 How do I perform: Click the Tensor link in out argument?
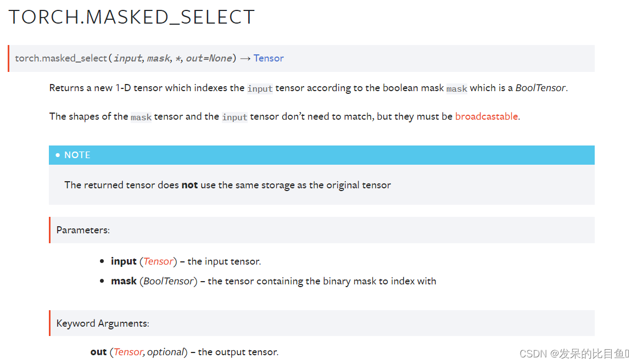[x=128, y=352]
